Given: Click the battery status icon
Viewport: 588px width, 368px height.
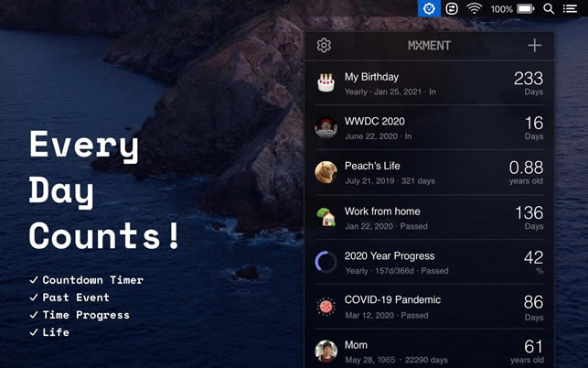Looking at the screenshot, I should click(526, 8).
